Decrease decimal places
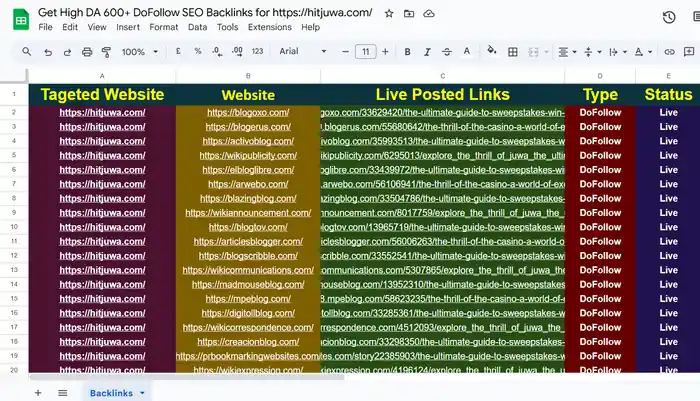The width and height of the screenshot is (700, 401). tap(217, 52)
